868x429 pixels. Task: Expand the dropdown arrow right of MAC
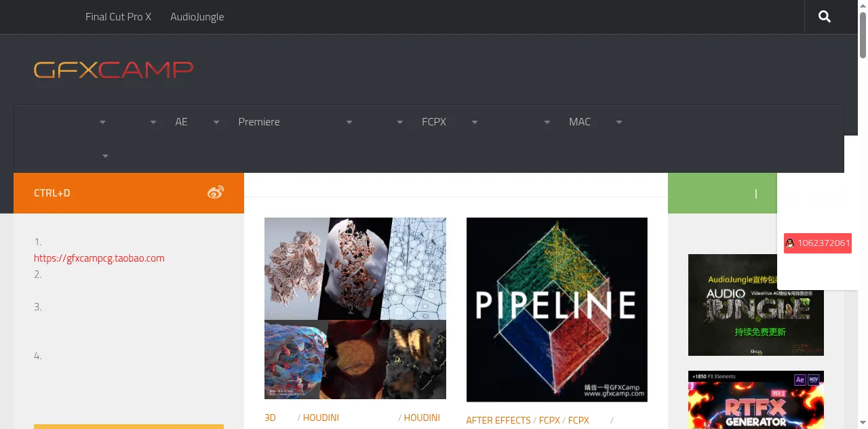(619, 123)
